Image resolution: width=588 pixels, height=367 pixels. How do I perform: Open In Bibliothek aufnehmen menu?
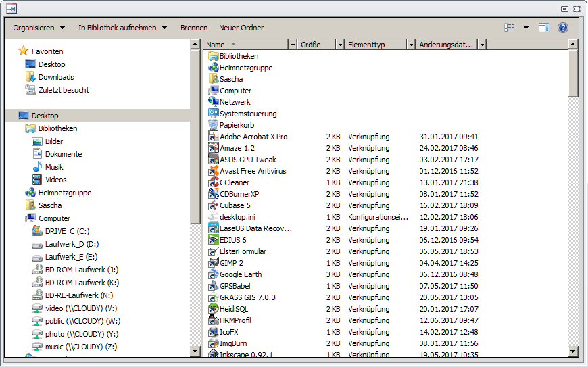point(122,28)
